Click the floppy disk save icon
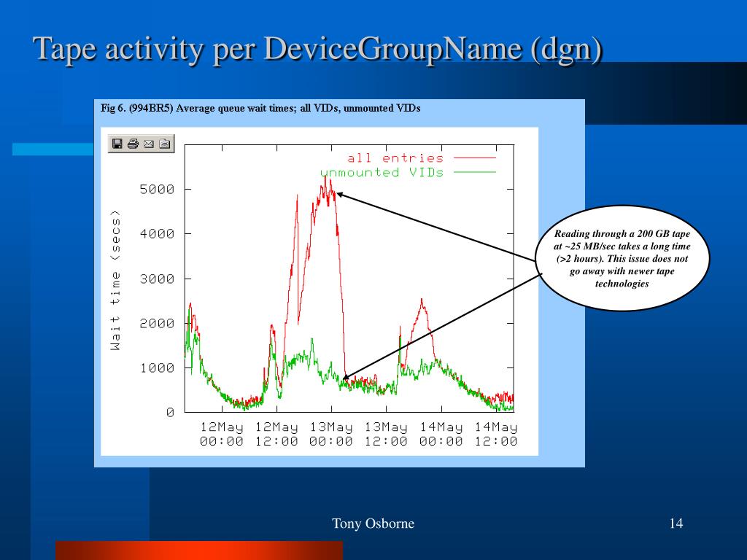 pyautogui.click(x=117, y=144)
